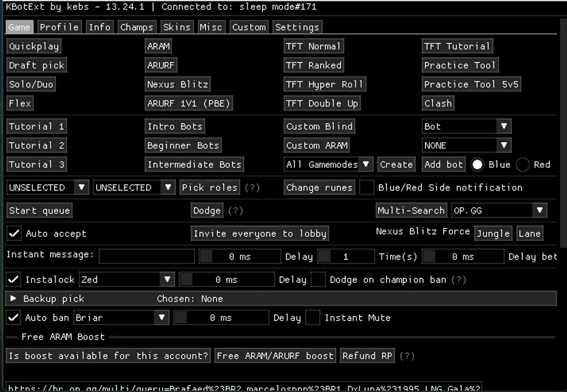This screenshot has height=392, width=567.
Task: Create a Quickplay lobby
Action: point(34,46)
